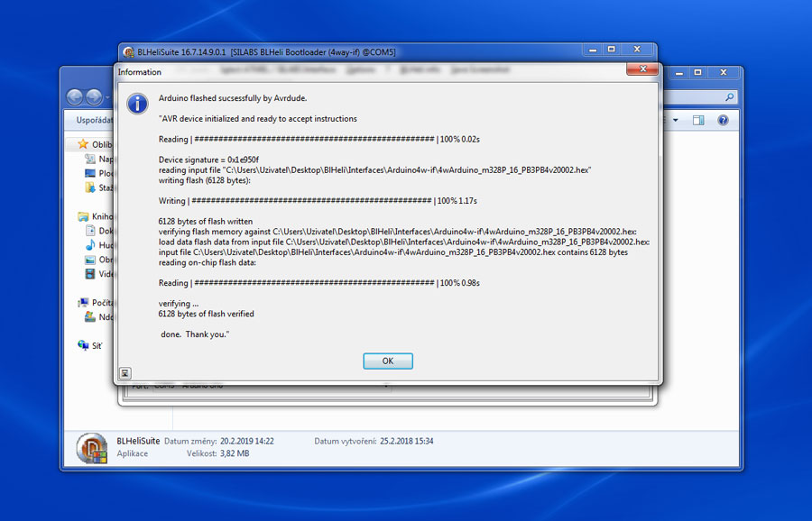The image size is (812, 521).
Task: Click the Reading progress line ending 0.98s
Action: 319,283
